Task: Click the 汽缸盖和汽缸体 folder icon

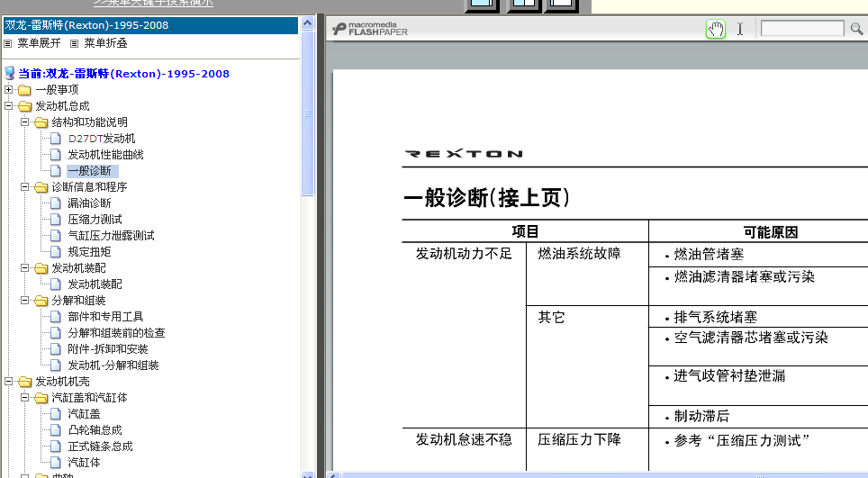Action: (41, 398)
